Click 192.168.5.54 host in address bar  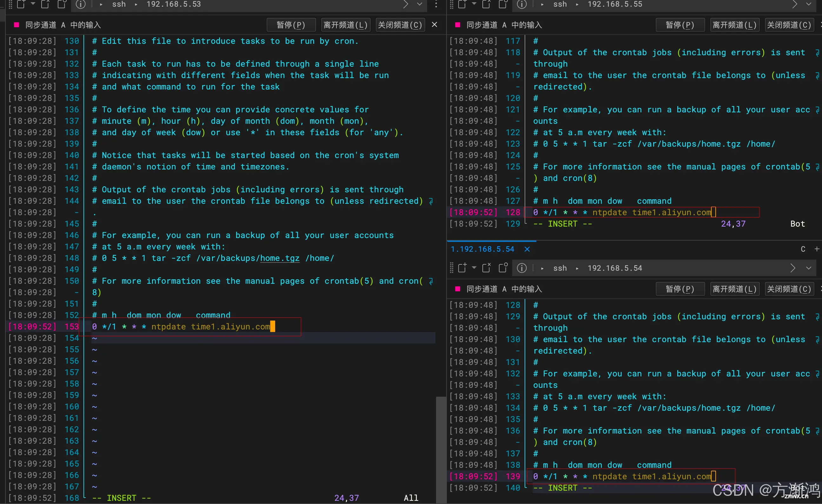click(x=615, y=268)
